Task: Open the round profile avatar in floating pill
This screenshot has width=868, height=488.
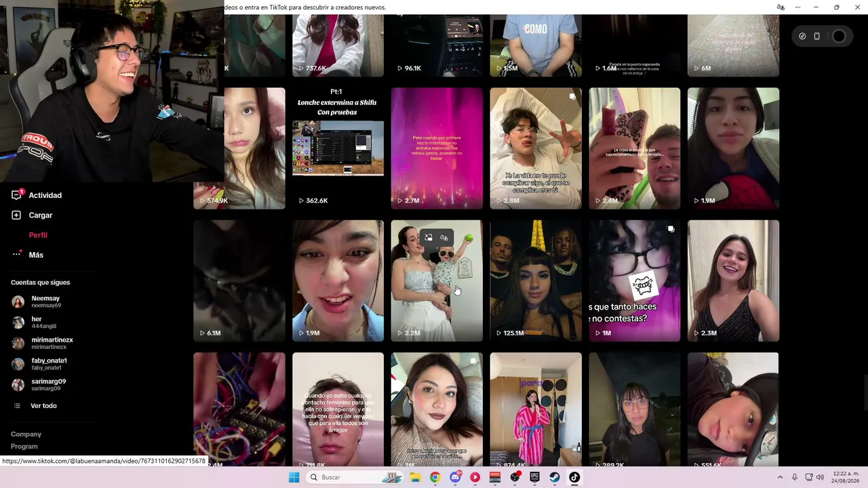Action: [839, 37]
